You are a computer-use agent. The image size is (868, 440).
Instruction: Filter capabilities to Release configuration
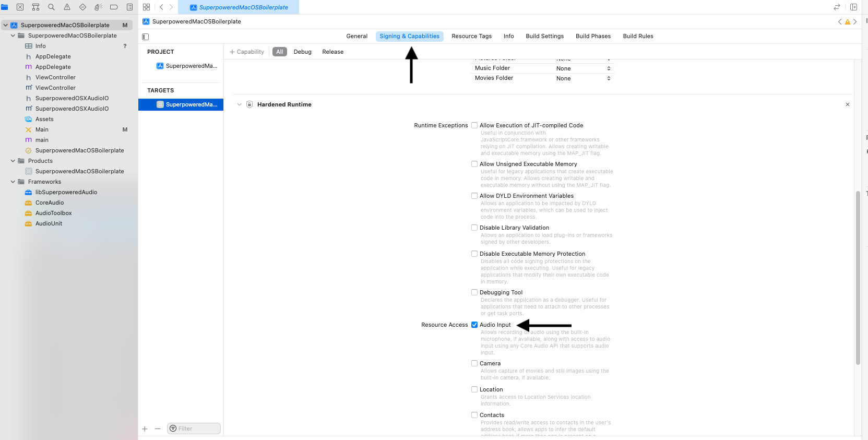[x=333, y=52]
